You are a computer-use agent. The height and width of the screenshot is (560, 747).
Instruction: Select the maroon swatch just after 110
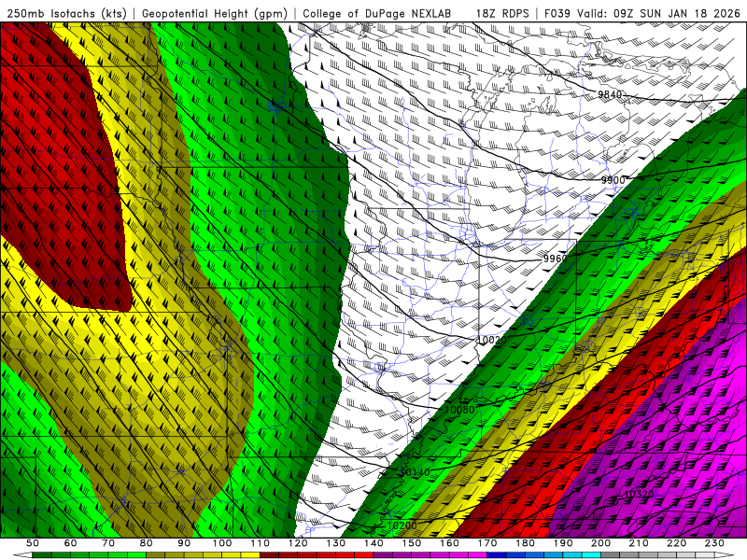point(269,554)
